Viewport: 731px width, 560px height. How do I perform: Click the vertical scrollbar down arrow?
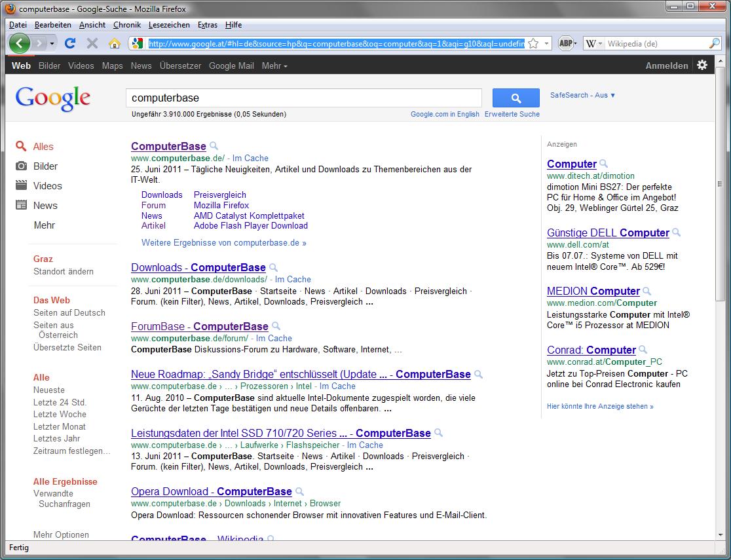(721, 535)
